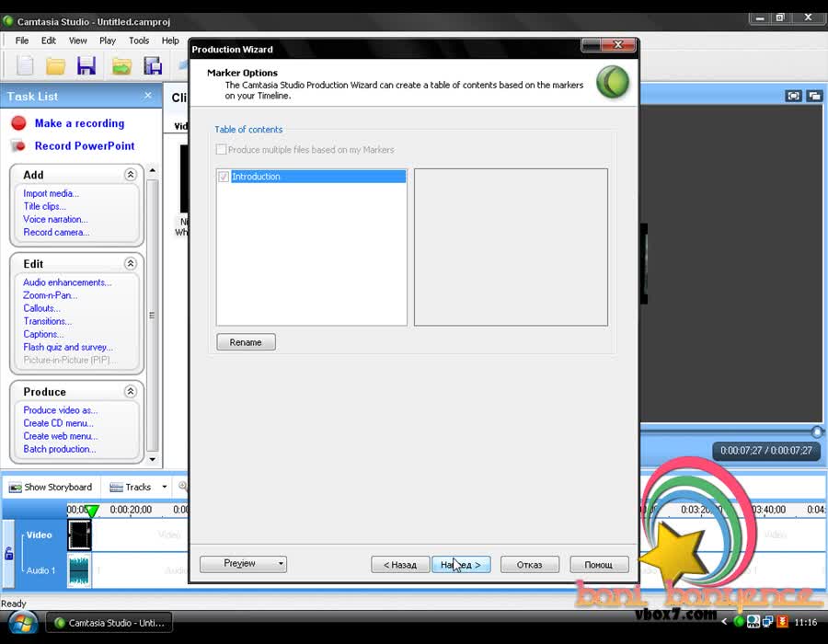Open project with the folder icon
This screenshot has height=644, width=828.
[x=55, y=65]
